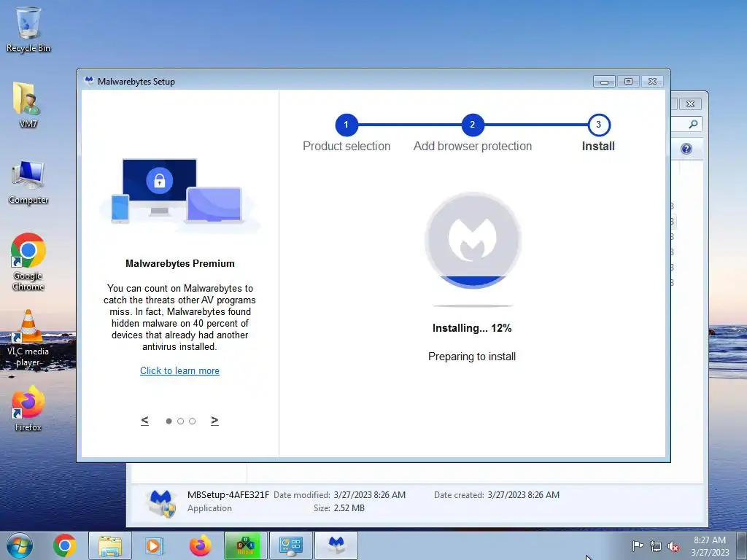747x560 pixels.
Task: Click step 2 Add browser protection circle
Action: coord(473,125)
